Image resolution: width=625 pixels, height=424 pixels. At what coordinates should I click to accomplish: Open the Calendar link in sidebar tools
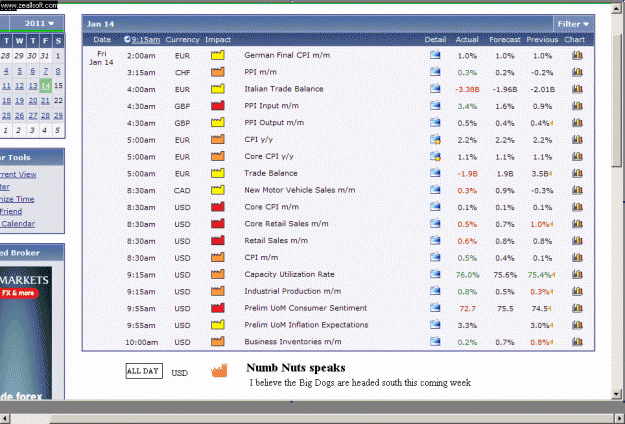(x=18, y=224)
